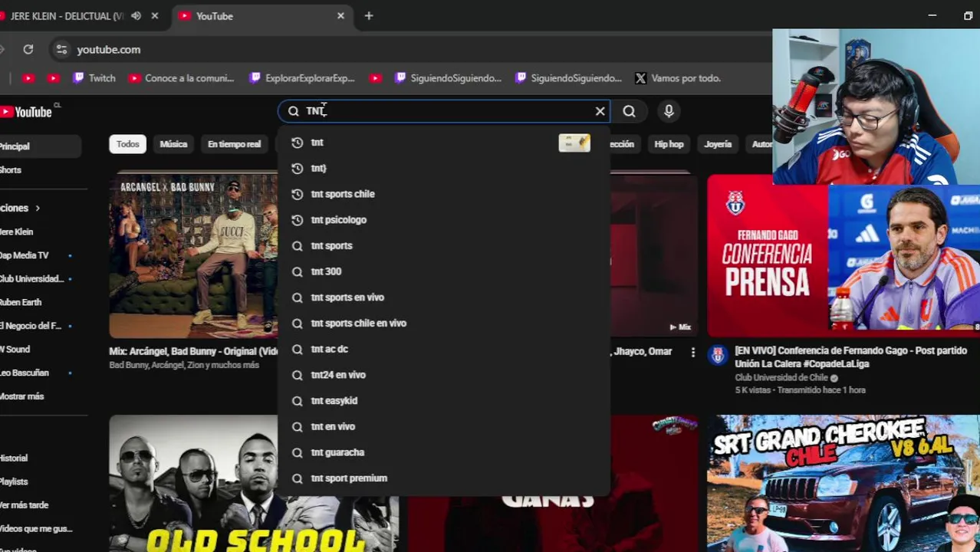Minimize the browser window
Viewport: 980px width, 552px height.
click(x=932, y=15)
